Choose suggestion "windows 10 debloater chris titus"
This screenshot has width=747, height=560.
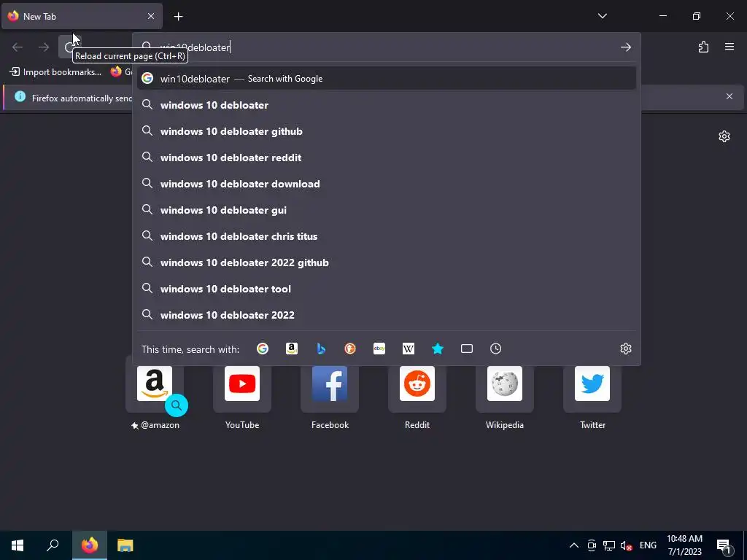387,236
